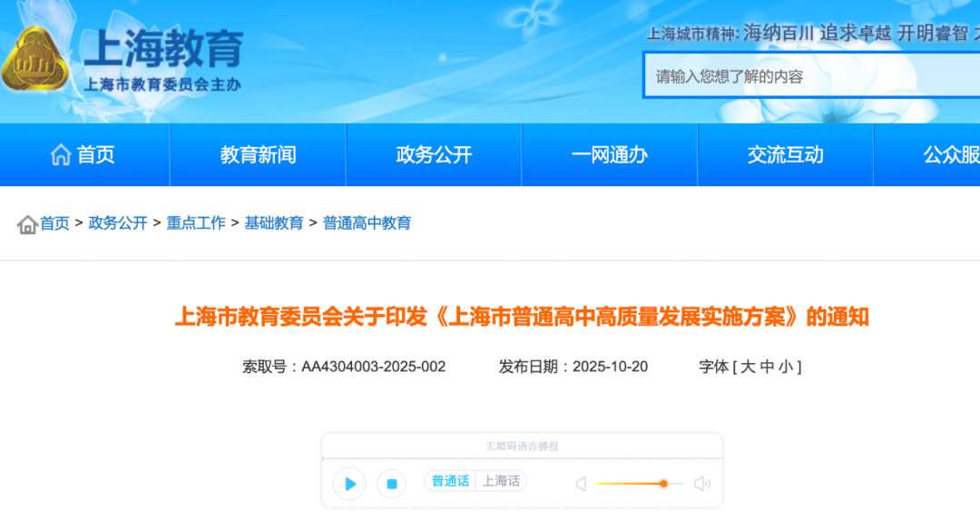Click the Shanghai Education golden logo emblem

click(x=35, y=59)
